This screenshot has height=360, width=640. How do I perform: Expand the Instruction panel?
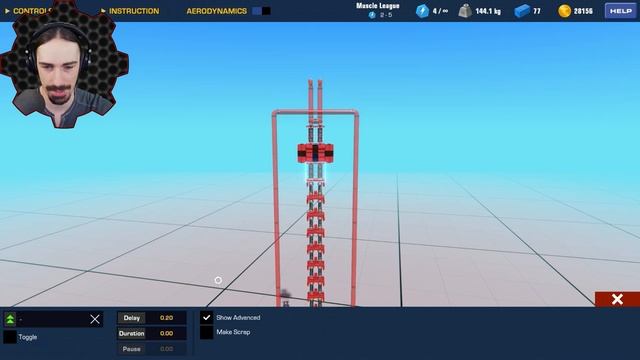click(x=130, y=11)
